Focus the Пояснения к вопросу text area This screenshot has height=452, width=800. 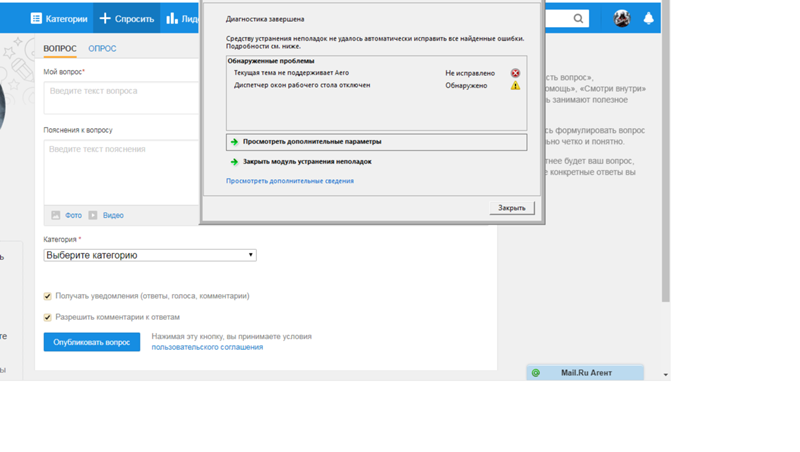click(x=121, y=172)
